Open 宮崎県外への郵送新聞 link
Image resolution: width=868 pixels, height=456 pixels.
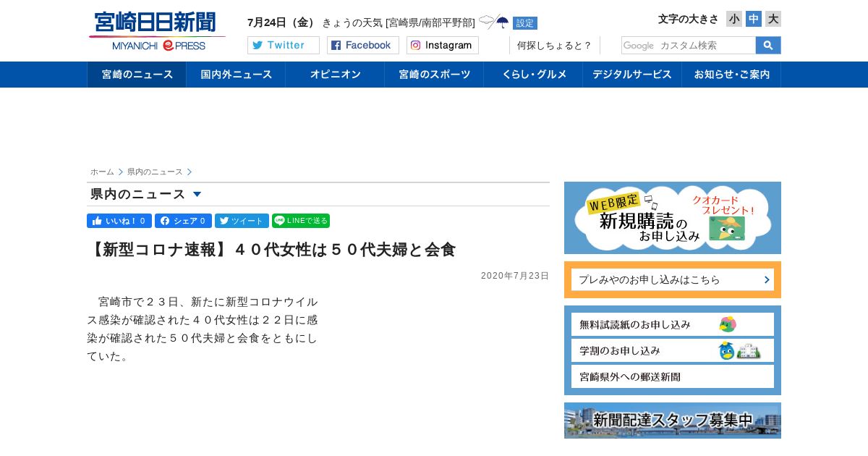673,376
